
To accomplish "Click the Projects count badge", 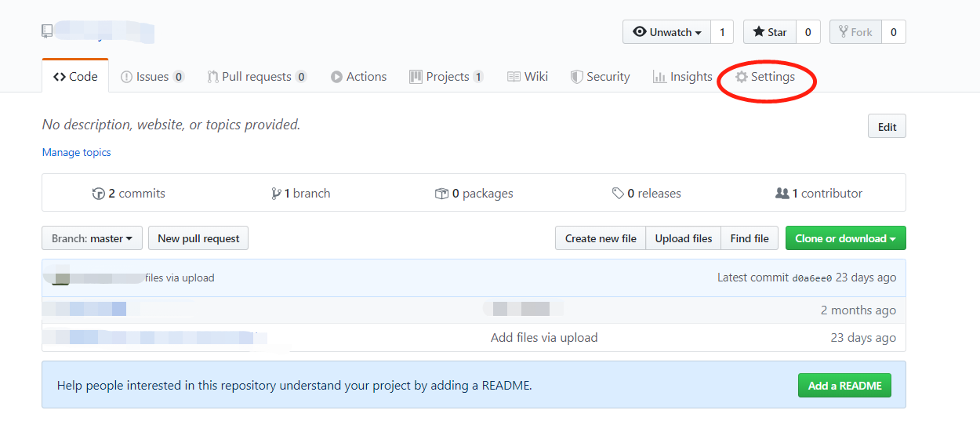I will 478,77.
